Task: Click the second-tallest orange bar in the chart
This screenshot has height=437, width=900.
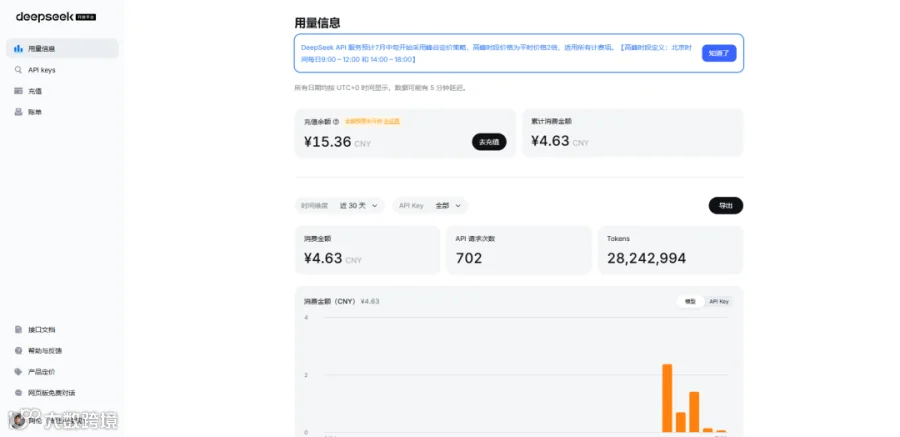Action: coord(694,412)
